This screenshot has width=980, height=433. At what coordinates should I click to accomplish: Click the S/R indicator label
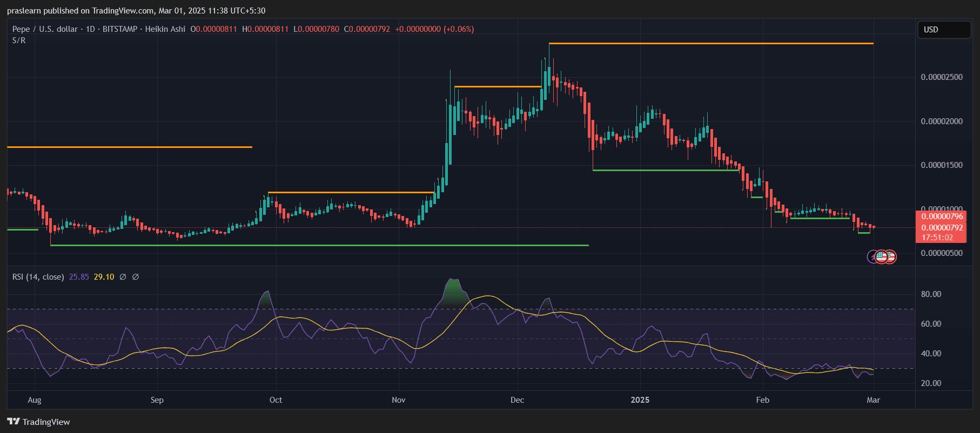pyautogui.click(x=19, y=40)
